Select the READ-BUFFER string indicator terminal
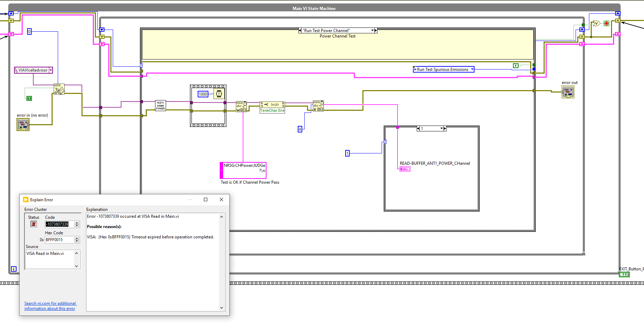 point(405,169)
